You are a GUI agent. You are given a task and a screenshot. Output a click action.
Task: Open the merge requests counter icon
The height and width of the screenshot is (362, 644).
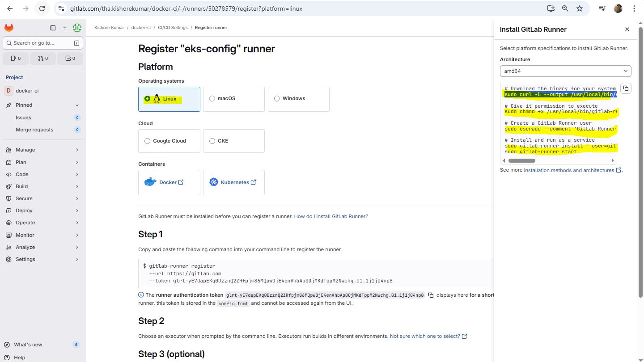click(43, 58)
